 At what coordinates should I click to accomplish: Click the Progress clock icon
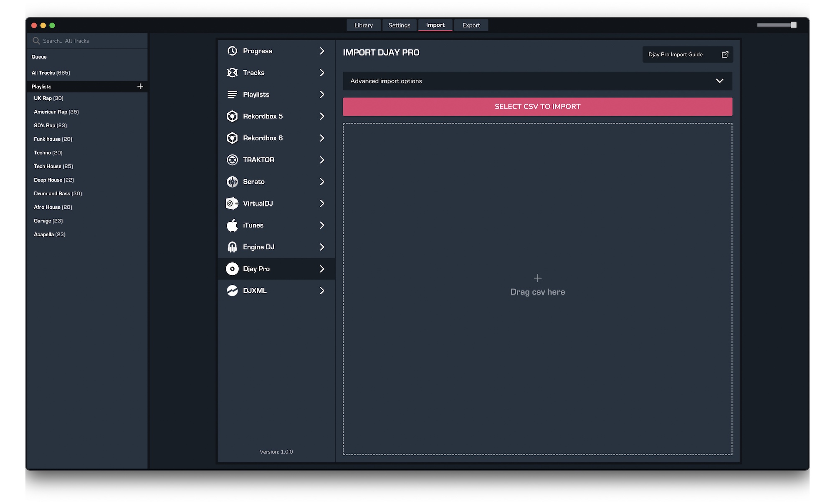coord(232,51)
